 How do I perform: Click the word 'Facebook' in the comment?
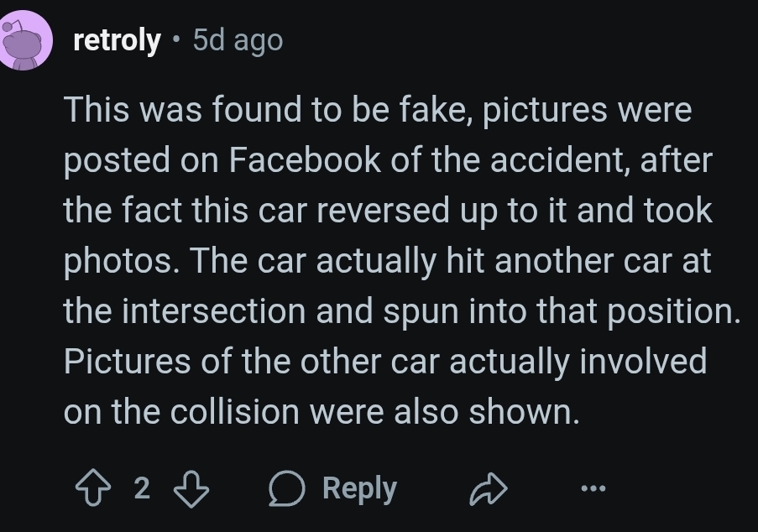(305, 159)
